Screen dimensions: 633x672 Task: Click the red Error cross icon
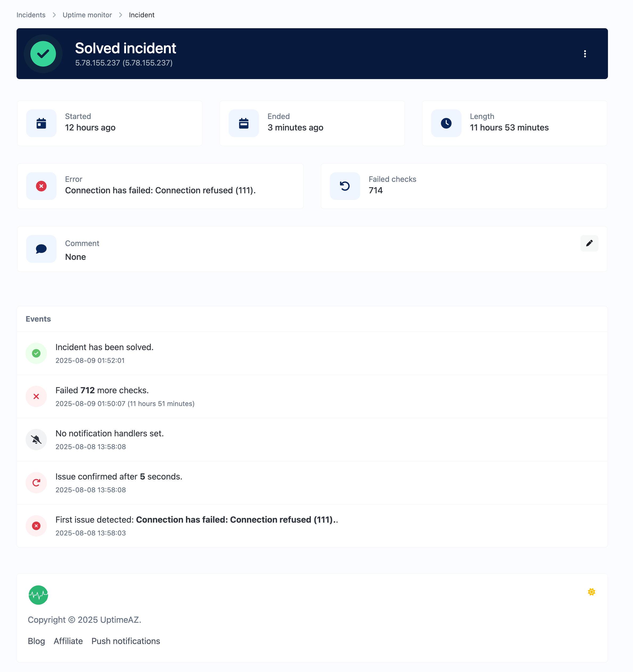41,186
